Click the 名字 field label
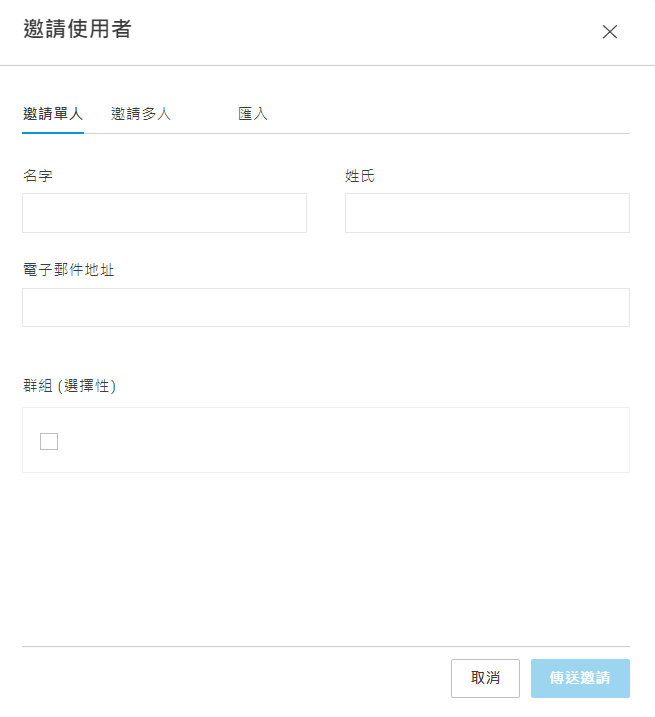 tap(38, 176)
